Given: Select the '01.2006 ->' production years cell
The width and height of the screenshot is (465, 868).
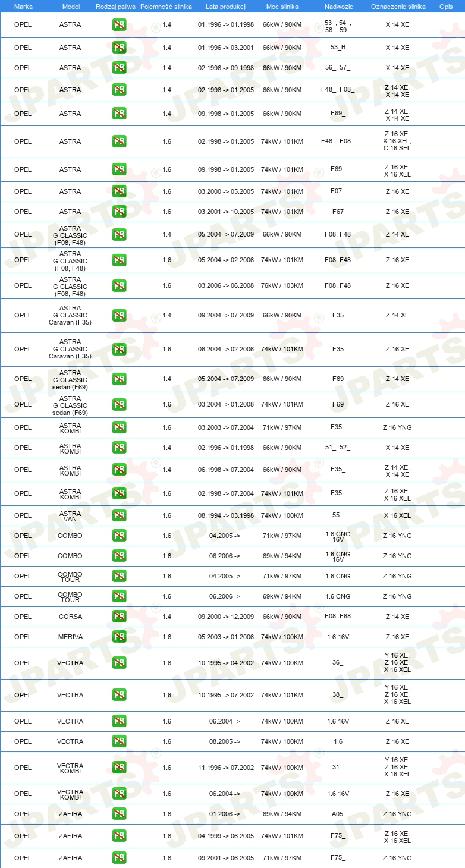Looking at the screenshot, I should click(x=225, y=814).
